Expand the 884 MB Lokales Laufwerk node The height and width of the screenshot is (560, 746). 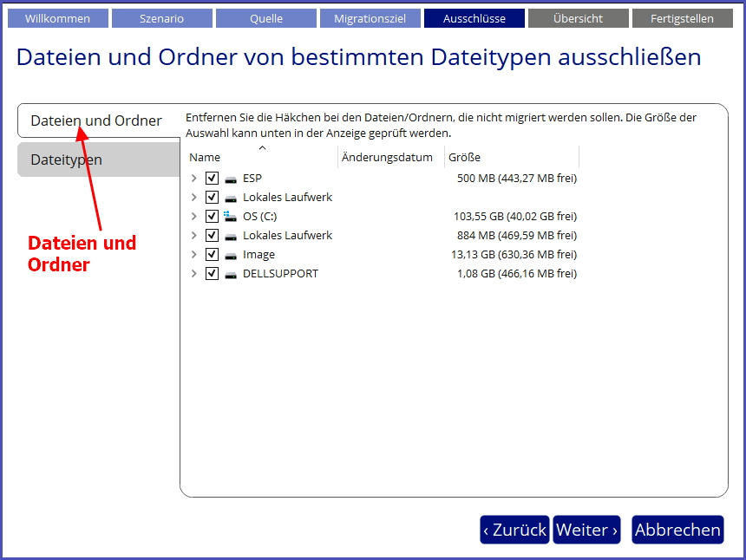(193, 236)
